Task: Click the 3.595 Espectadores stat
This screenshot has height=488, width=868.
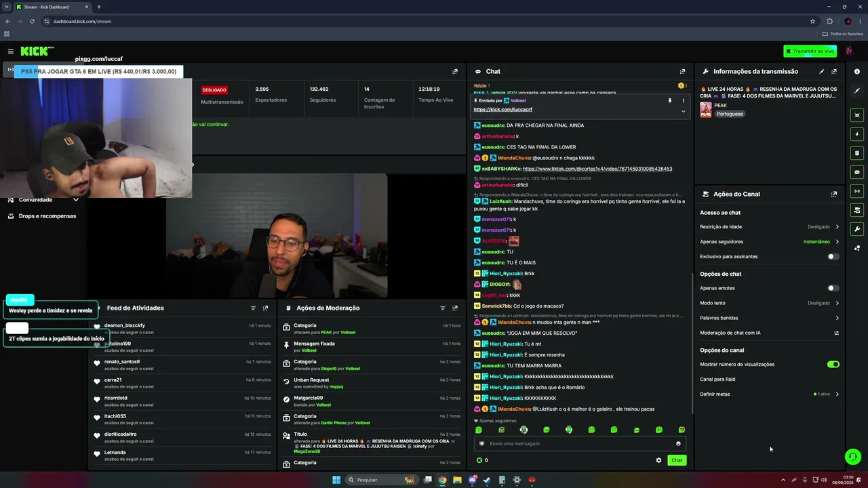Action: point(271,94)
